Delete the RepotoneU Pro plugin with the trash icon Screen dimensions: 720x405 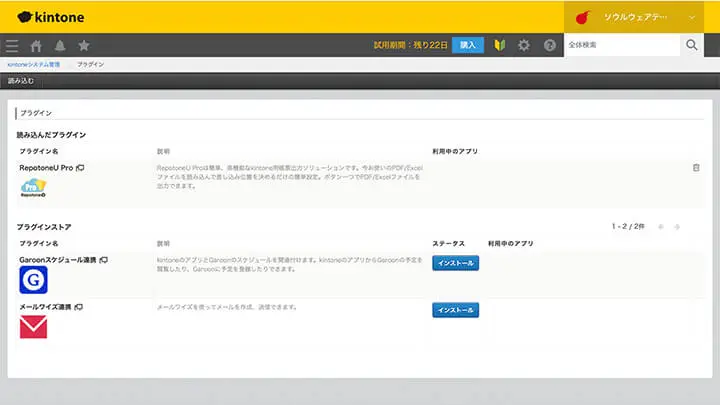(x=696, y=167)
